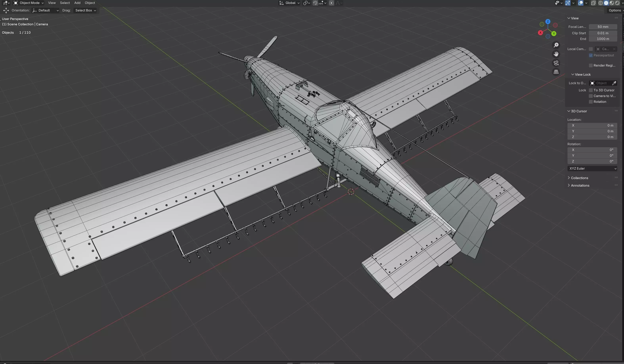Click the Clip Start 0.01 m field
Image resolution: width=624 pixels, height=364 pixels.
[x=603, y=33]
